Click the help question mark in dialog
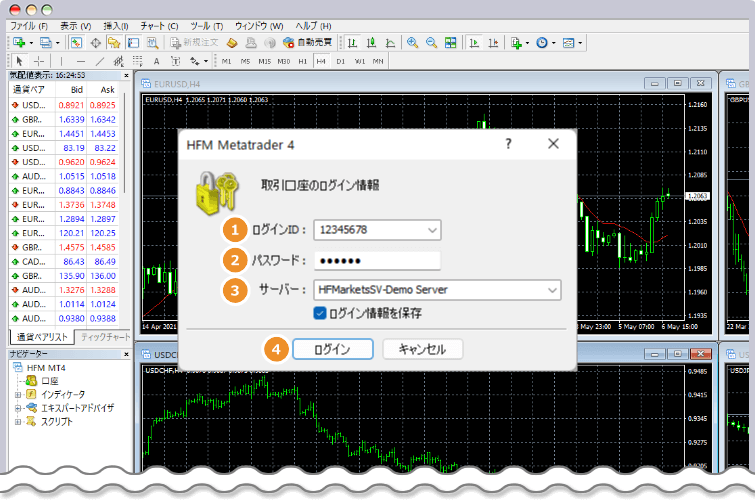 point(508,144)
